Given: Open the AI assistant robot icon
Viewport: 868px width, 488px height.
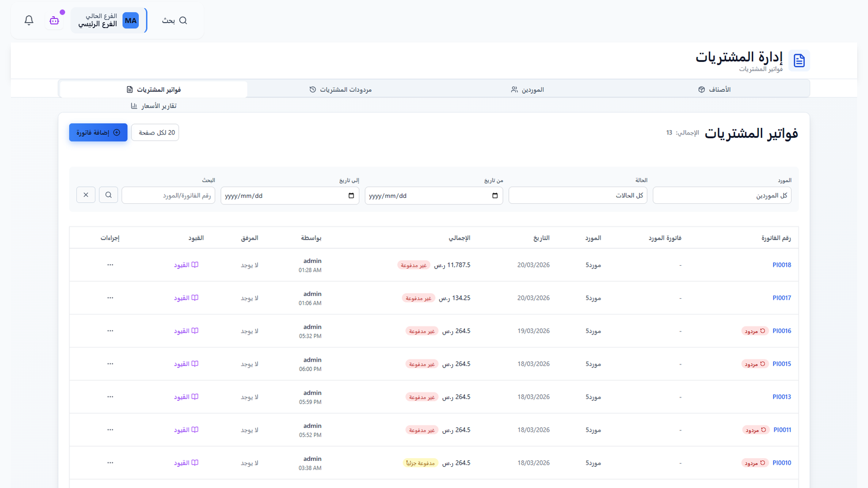Looking at the screenshot, I should (x=54, y=21).
